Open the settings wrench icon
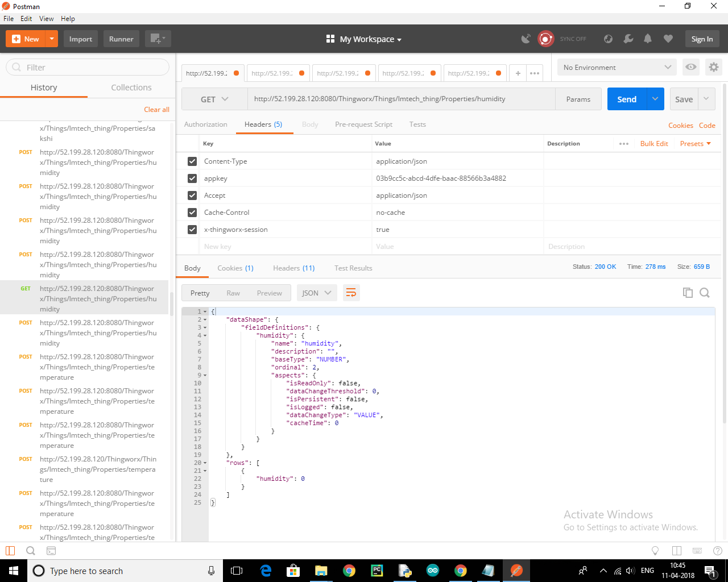 coord(628,39)
